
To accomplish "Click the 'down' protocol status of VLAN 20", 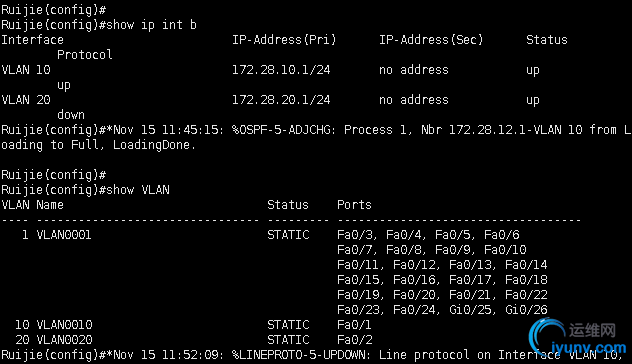I will (x=71, y=115).
